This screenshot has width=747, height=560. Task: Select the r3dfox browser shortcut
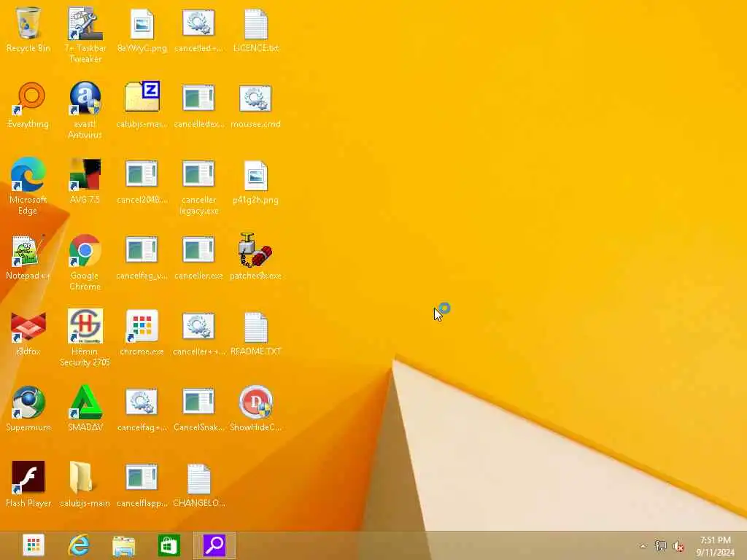(x=28, y=327)
